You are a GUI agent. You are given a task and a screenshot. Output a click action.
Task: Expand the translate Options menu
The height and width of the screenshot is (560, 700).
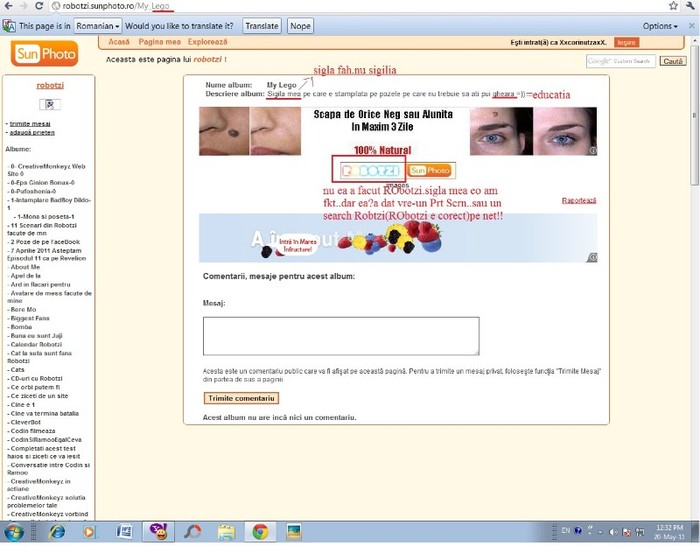point(660,26)
